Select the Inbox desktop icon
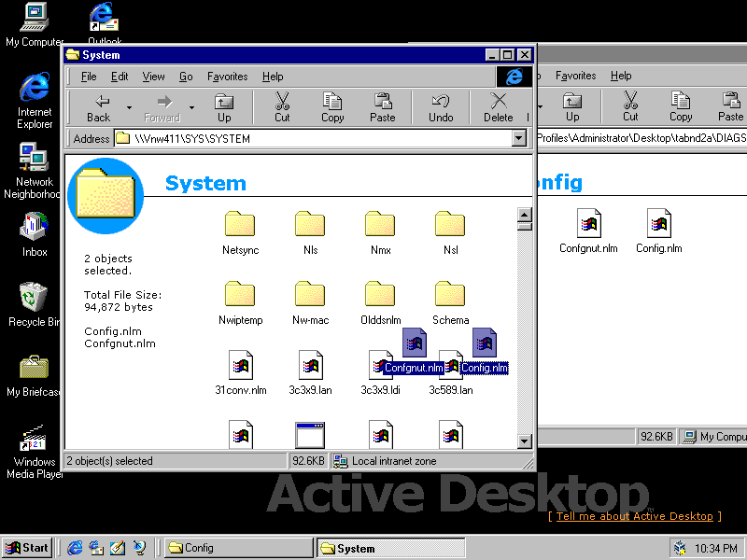The width and height of the screenshot is (747, 560). (x=35, y=235)
